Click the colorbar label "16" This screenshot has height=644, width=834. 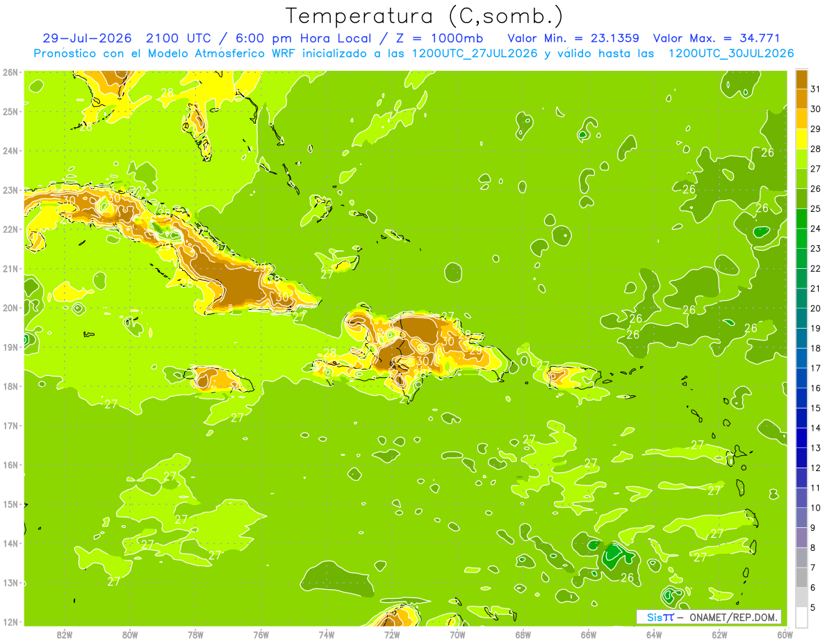click(x=816, y=388)
